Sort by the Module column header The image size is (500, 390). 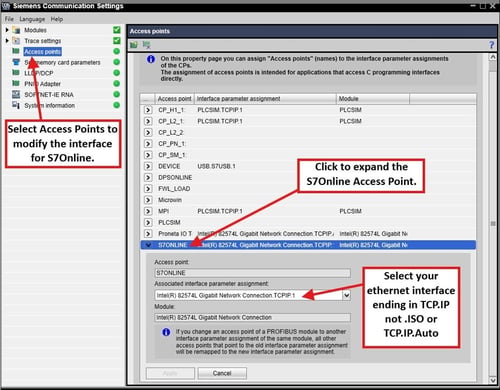[x=373, y=99]
